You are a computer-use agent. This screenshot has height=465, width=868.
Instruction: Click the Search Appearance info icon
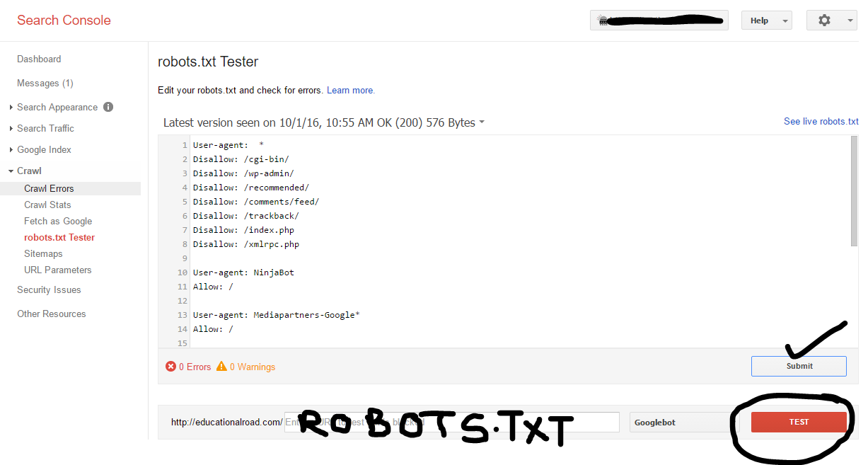point(108,107)
